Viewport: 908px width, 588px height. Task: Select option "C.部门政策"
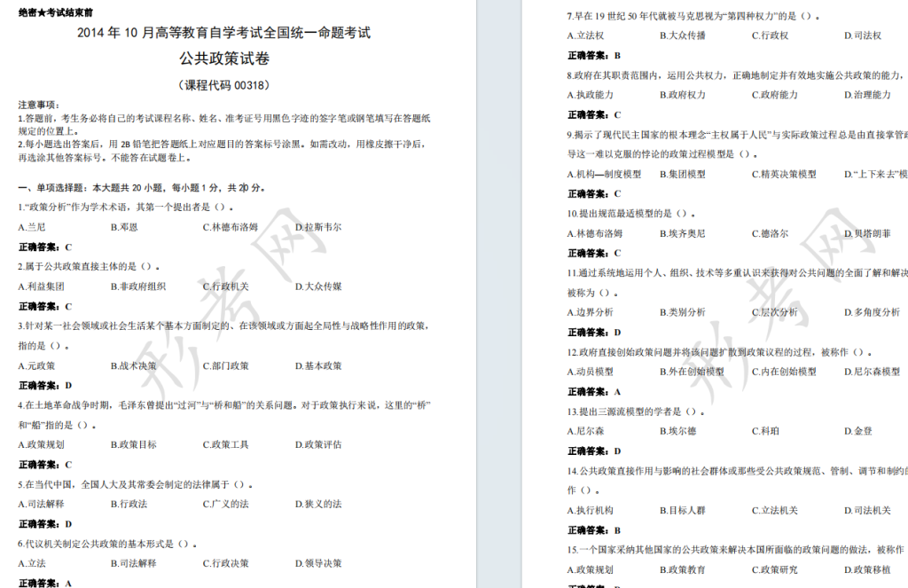tap(226, 365)
